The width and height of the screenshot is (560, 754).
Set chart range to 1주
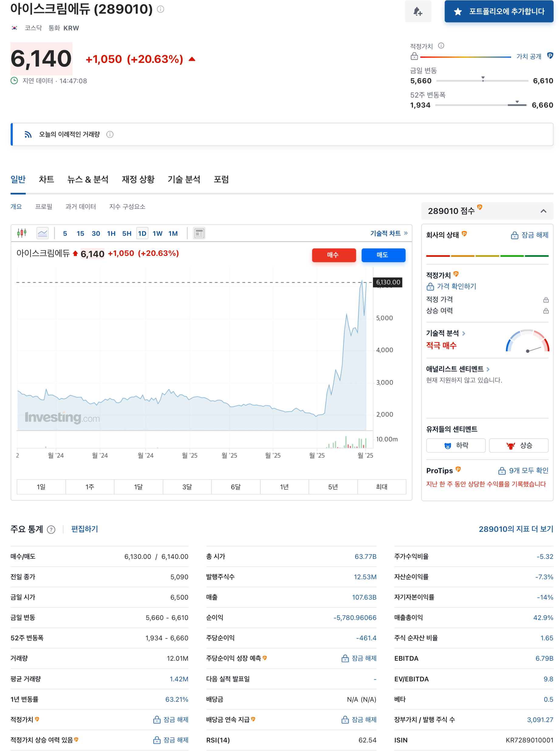coord(90,487)
